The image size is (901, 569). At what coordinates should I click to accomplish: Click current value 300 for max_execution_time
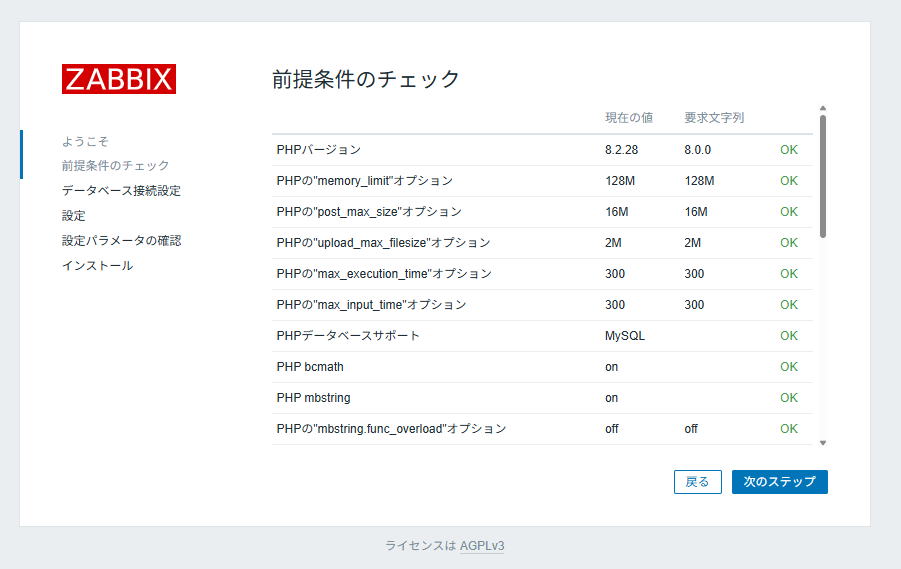(615, 274)
